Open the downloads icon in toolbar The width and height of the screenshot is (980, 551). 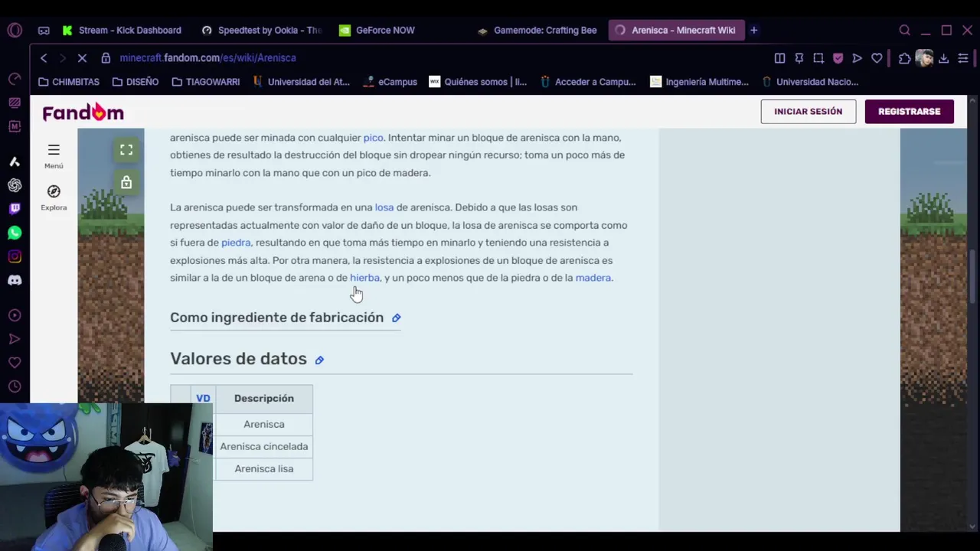click(x=943, y=58)
